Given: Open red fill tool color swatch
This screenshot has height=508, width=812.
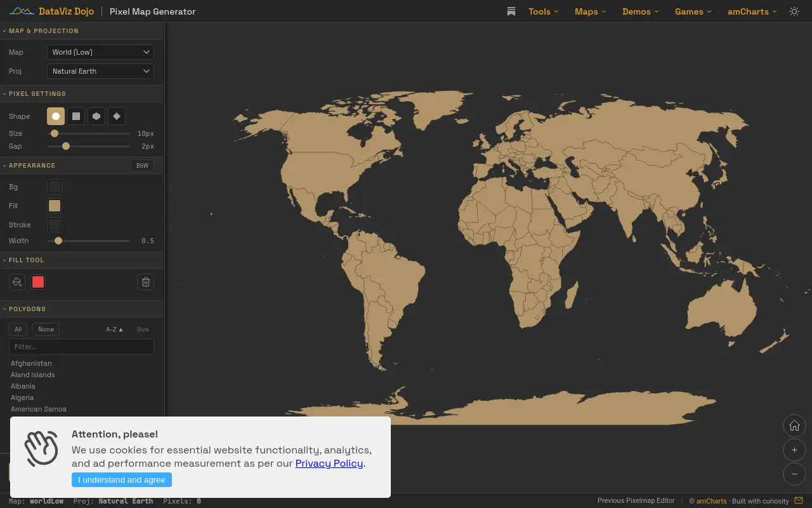Looking at the screenshot, I should click(x=38, y=282).
